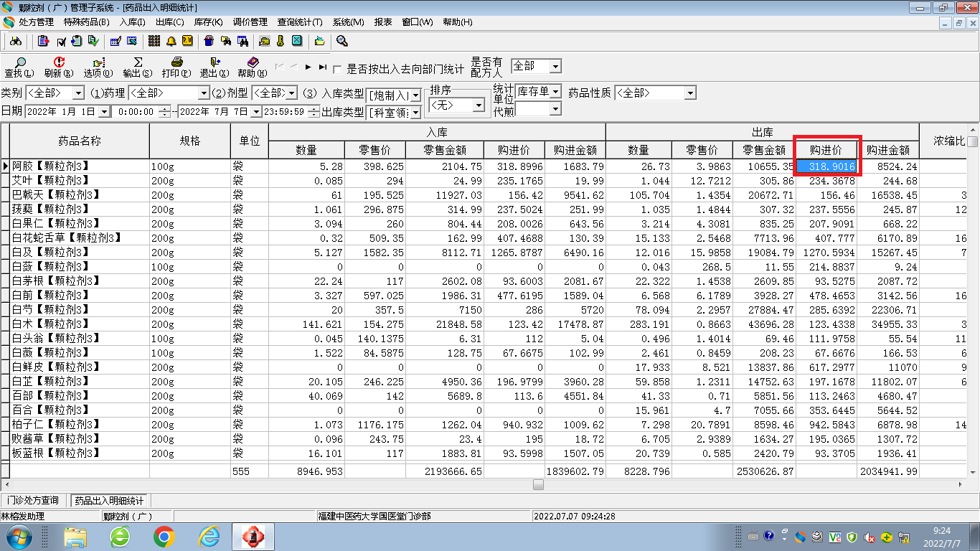Open 出库类型 dropdown
Viewport: 980px width, 551px height.
[x=416, y=113]
